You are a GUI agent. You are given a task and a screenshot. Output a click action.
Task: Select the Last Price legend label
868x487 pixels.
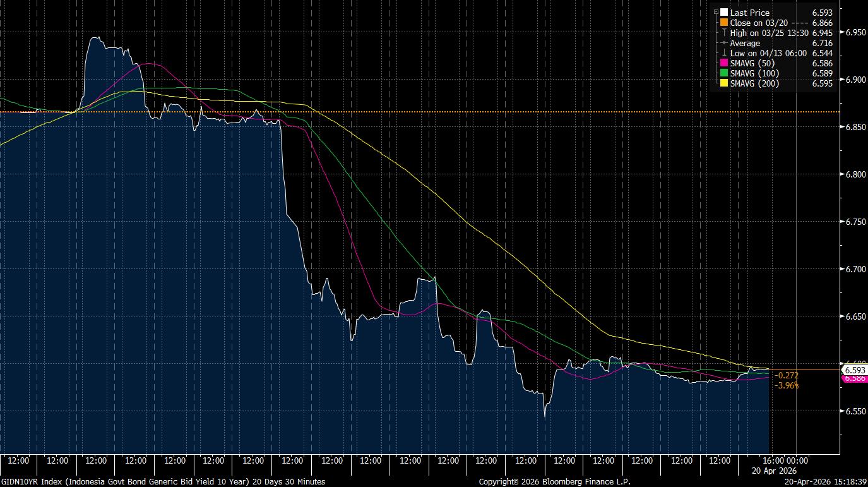point(749,12)
